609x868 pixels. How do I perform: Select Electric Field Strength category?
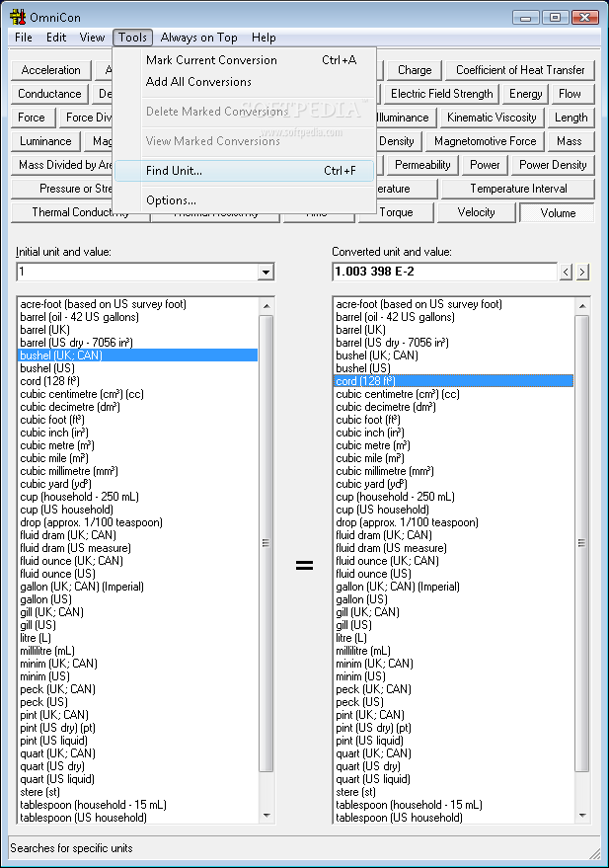pos(441,94)
